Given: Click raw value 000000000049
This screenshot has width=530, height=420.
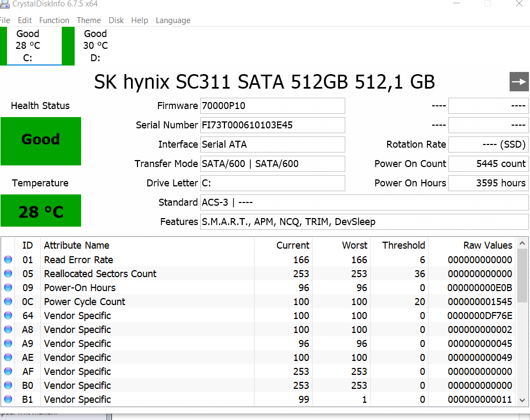Looking at the screenshot, I should 480,358.
